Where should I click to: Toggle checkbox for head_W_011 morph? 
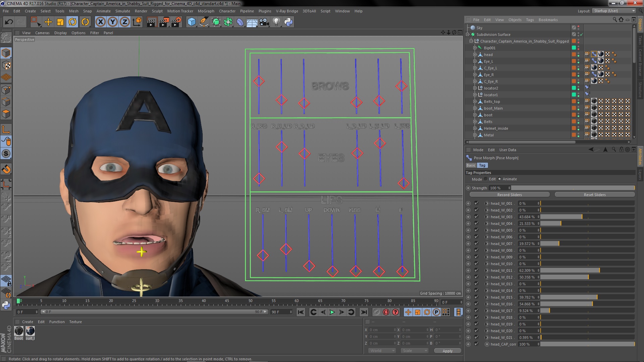(x=476, y=270)
